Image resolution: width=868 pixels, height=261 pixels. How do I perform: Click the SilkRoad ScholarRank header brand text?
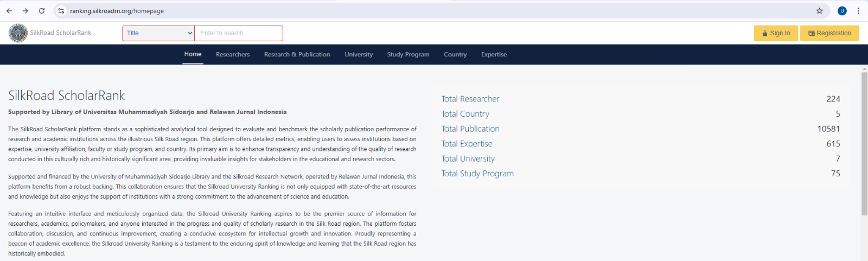(x=61, y=33)
